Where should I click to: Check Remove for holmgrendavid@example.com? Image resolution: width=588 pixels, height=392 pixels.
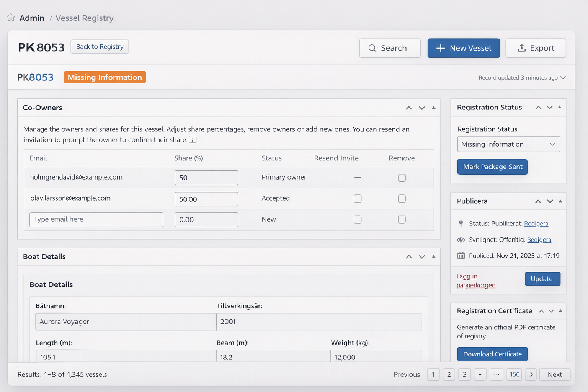pos(401,177)
